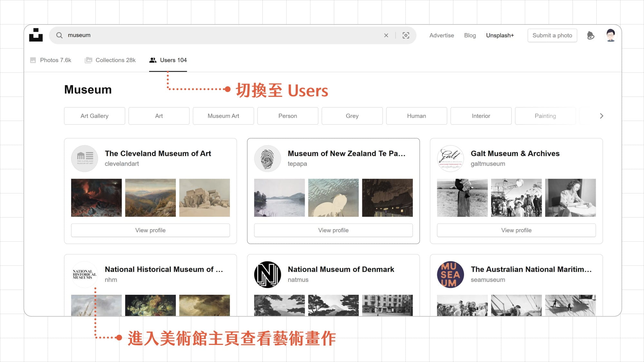This screenshot has width=644, height=362.
Task: Click the Cleveland Museum of Art avatar
Action: click(85, 159)
